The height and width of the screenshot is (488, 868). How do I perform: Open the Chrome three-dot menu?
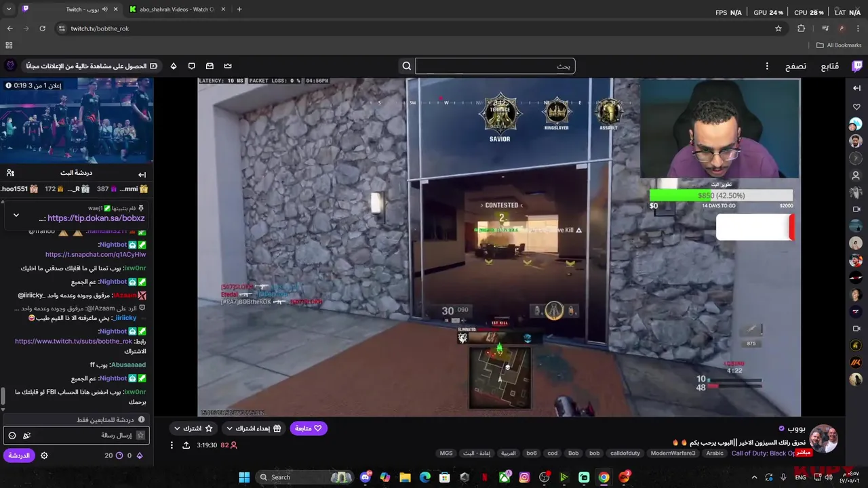pyautogui.click(x=858, y=28)
